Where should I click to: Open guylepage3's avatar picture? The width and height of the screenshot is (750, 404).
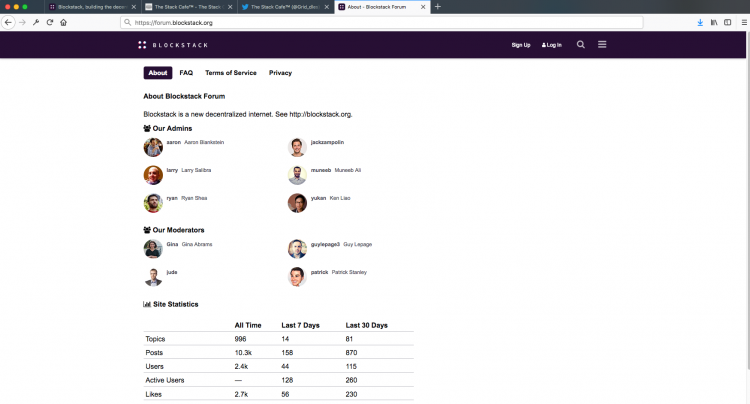297,249
